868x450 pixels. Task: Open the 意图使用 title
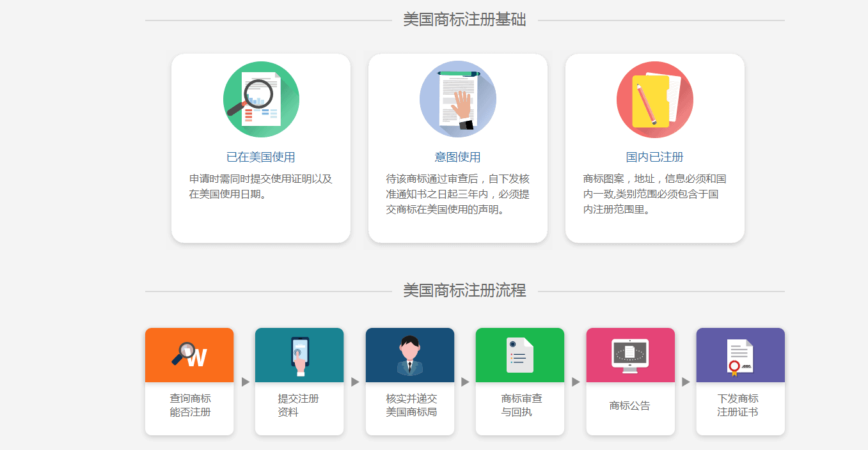coord(458,157)
